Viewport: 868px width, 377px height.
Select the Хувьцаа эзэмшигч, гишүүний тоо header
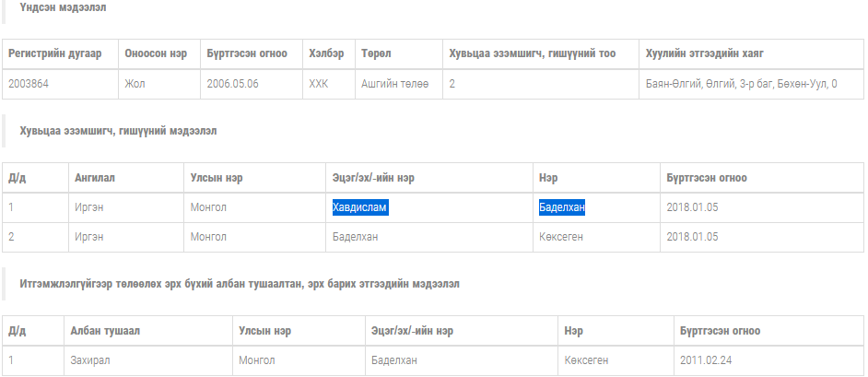coord(532,53)
